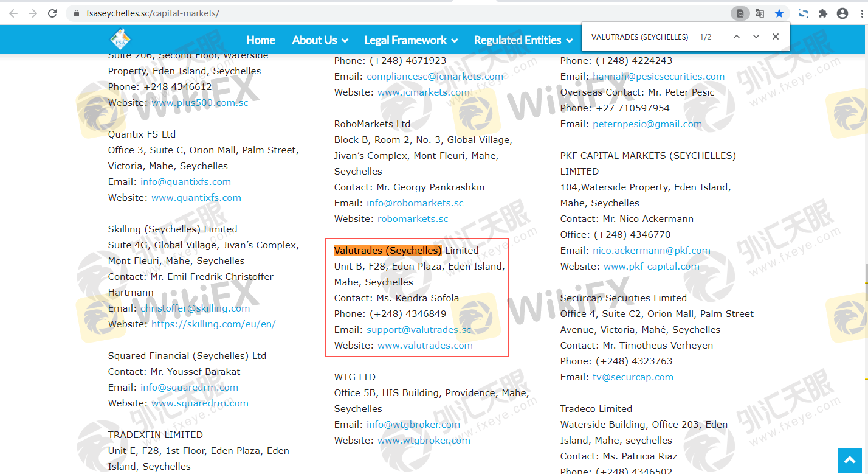The image size is (868, 474).
Task: Click the find-in-page icon in address bar
Action: click(740, 13)
